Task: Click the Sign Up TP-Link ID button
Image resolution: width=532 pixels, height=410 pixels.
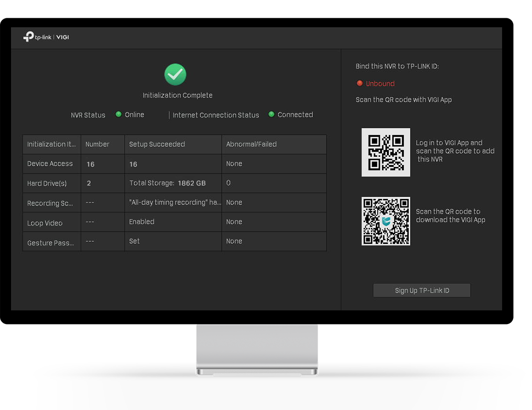Action: pyautogui.click(x=422, y=290)
